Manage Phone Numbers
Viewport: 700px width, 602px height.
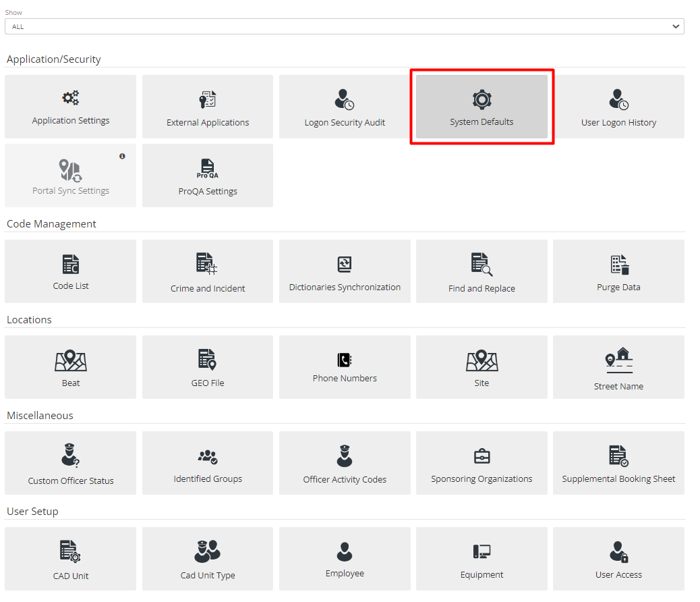pyautogui.click(x=345, y=367)
